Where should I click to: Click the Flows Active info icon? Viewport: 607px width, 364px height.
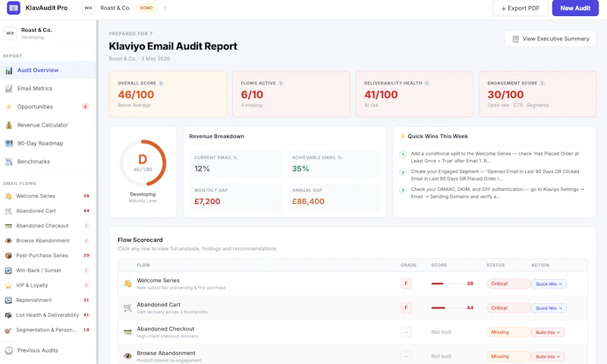(281, 83)
